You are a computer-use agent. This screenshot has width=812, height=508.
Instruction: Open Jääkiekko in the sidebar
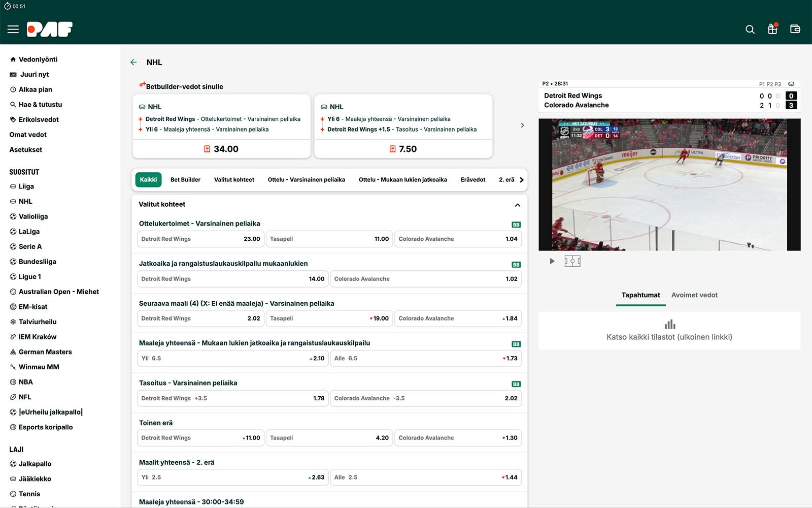[x=35, y=479]
